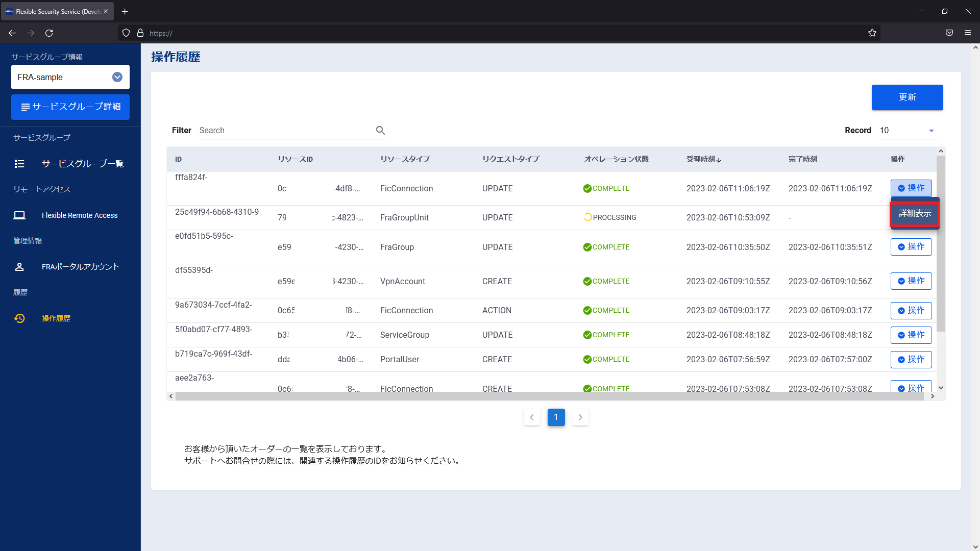Click the サービスグループ詳細 button

coord(70,107)
